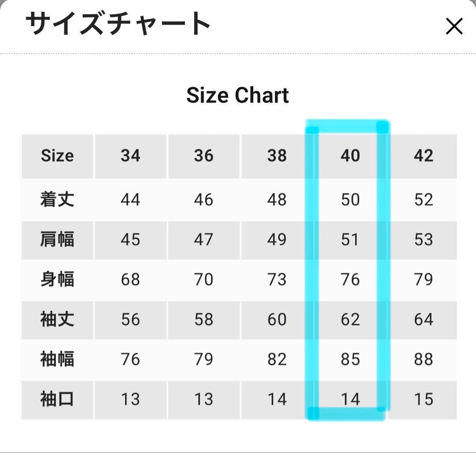Click the 肩幅 value 49 for size 38

277,240
